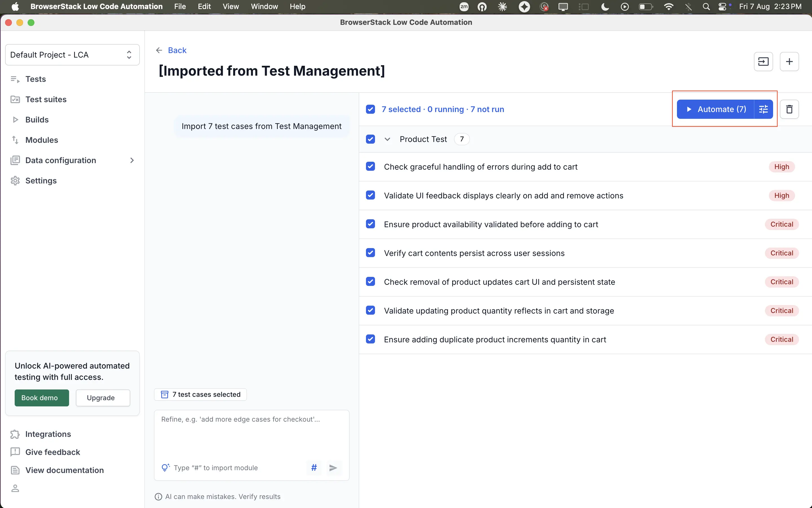812x508 pixels.
Task: Open the BrowserStack Low Code Automation menu
Action: [x=96, y=7]
